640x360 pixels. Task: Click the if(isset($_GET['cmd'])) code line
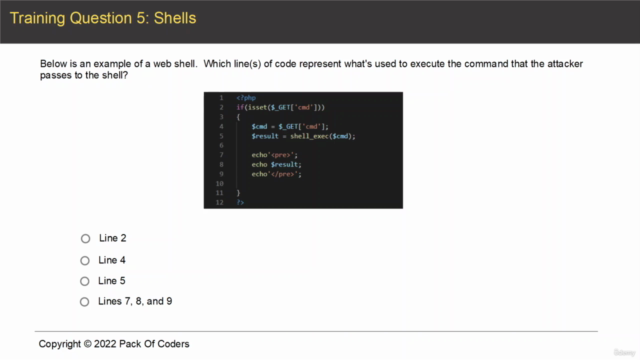280,107
